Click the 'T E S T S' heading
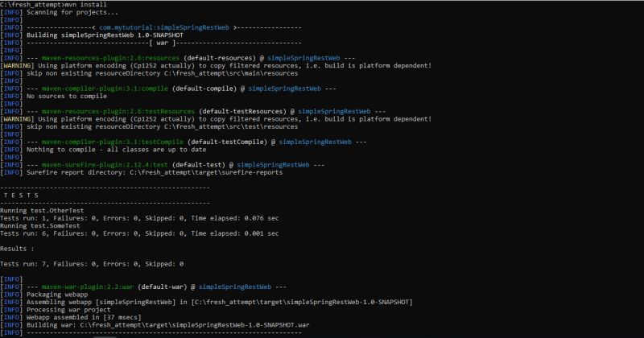 point(21,196)
